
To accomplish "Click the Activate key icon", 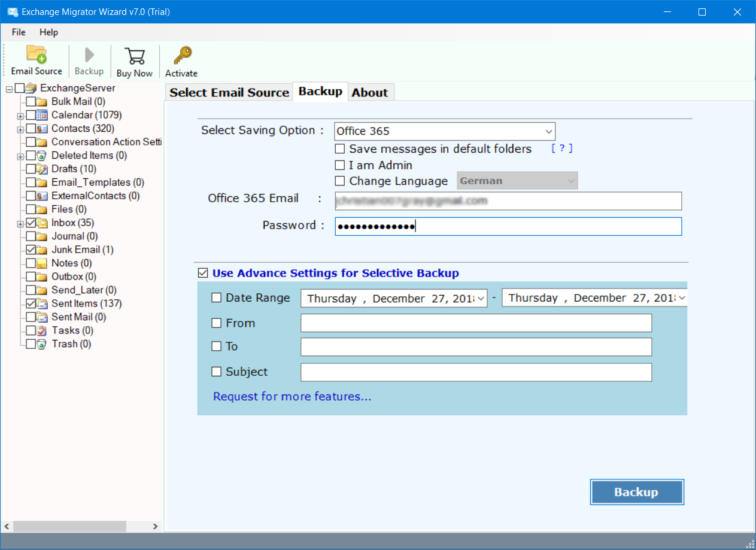I will click(181, 56).
